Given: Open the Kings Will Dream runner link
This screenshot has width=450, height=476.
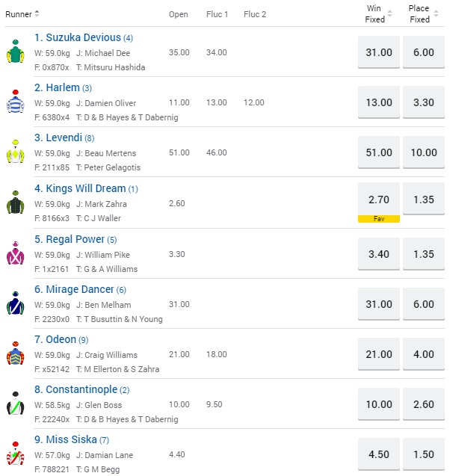Looking at the screenshot, I should pos(78,188).
